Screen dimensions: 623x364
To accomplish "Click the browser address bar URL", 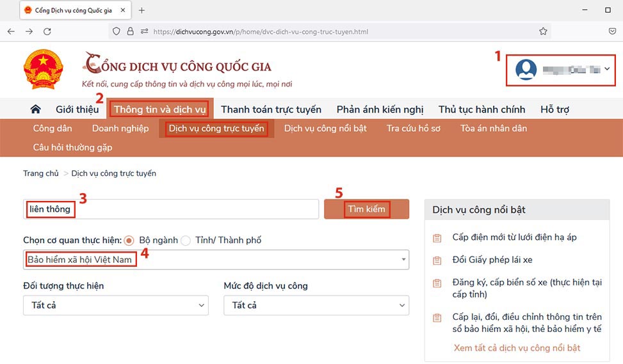I will tap(261, 32).
